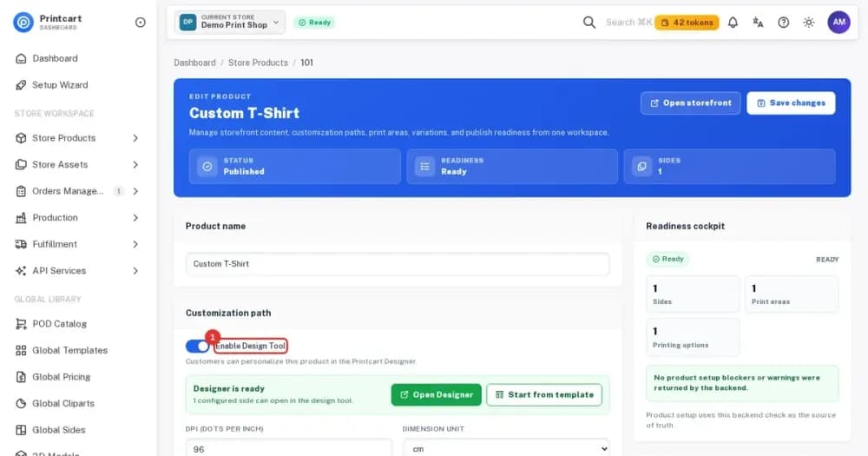
Task: Click the Global Pricing document icon
Action: click(21, 377)
